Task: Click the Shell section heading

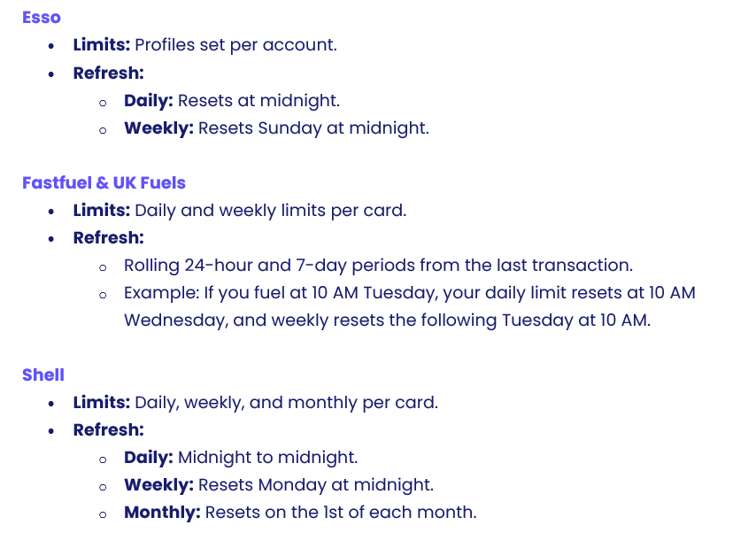Action: tap(43, 375)
